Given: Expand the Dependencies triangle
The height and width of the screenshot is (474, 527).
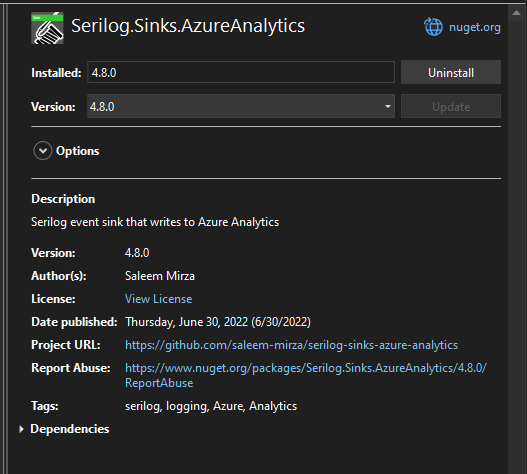Looking at the screenshot, I should click(x=21, y=429).
